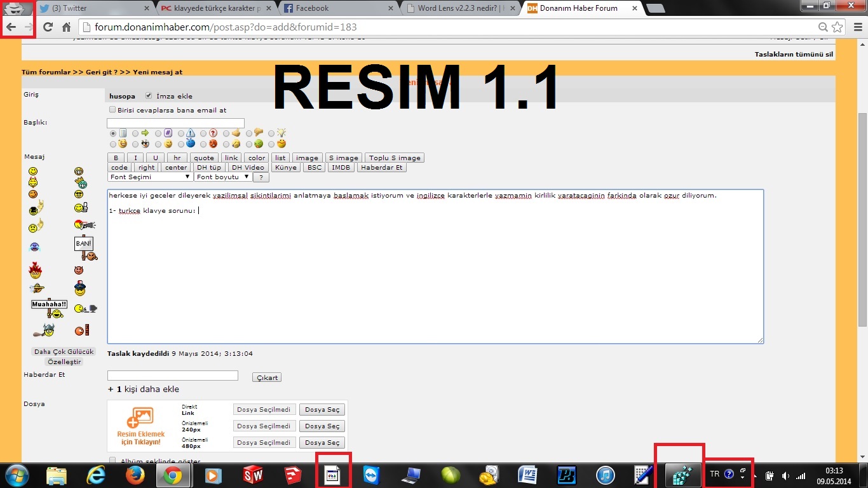868x488 pixels.
Task: Insert the crowned grinning smiley
Action: point(79,184)
